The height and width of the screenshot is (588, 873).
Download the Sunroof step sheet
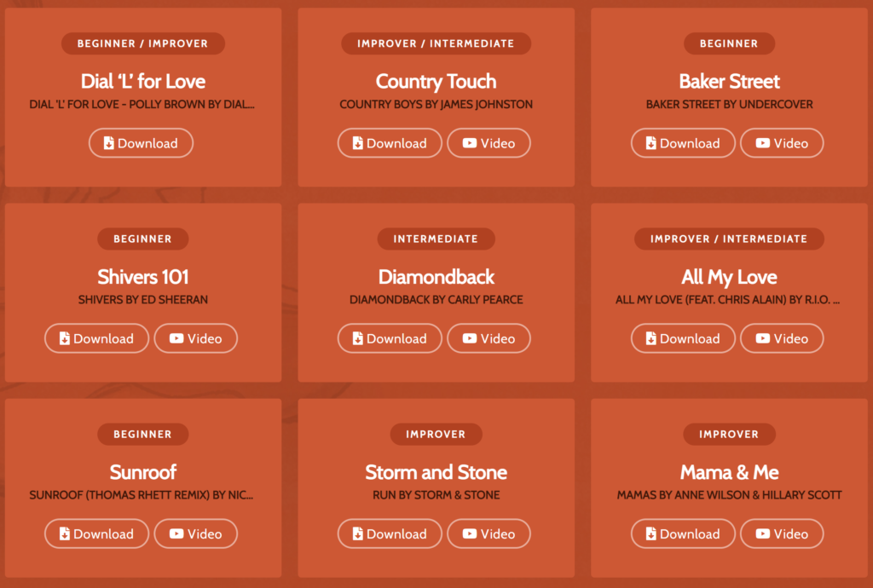[97, 533]
